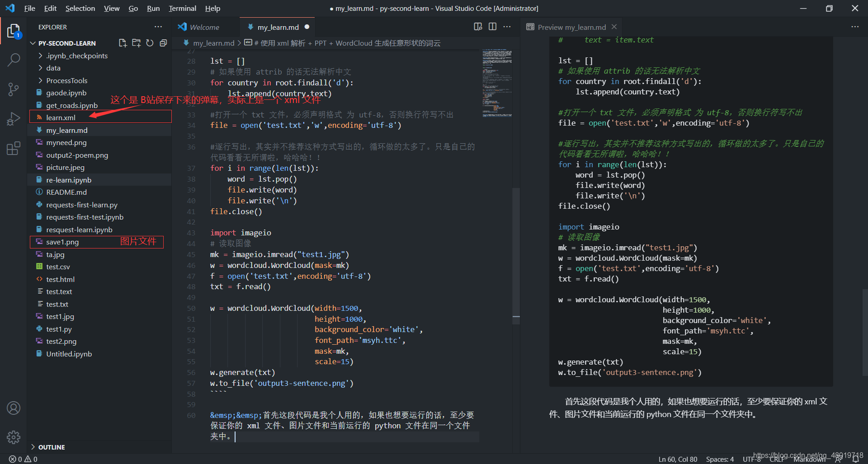Open the Terminal menu

coord(182,8)
